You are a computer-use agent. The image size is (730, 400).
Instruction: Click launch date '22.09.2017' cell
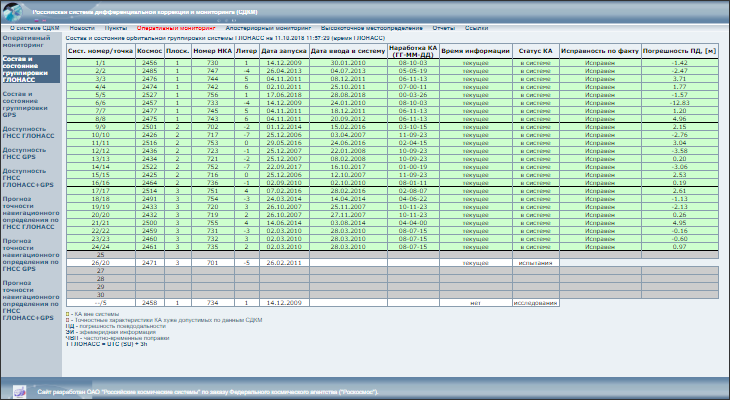point(284,167)
